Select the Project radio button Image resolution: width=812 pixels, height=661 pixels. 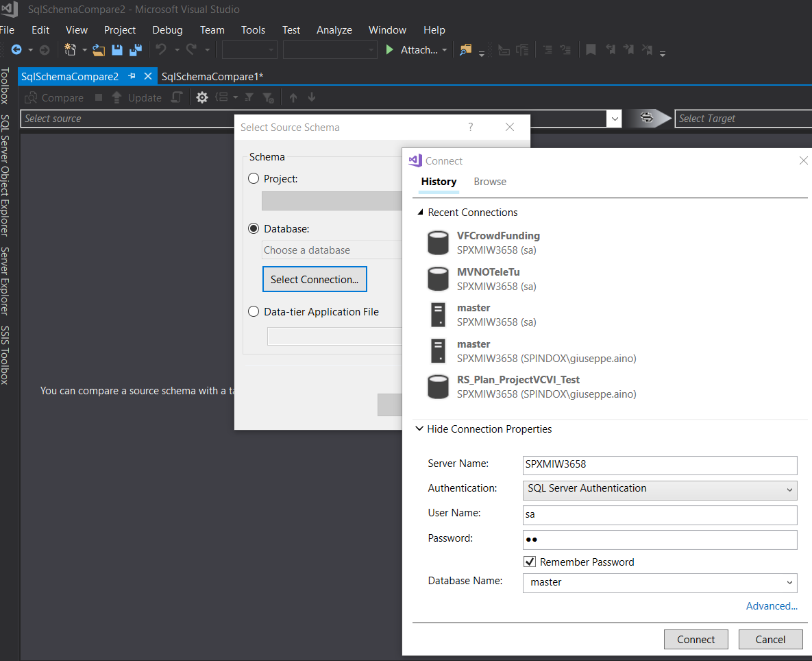pyautogui.click(x=254, y=178)
